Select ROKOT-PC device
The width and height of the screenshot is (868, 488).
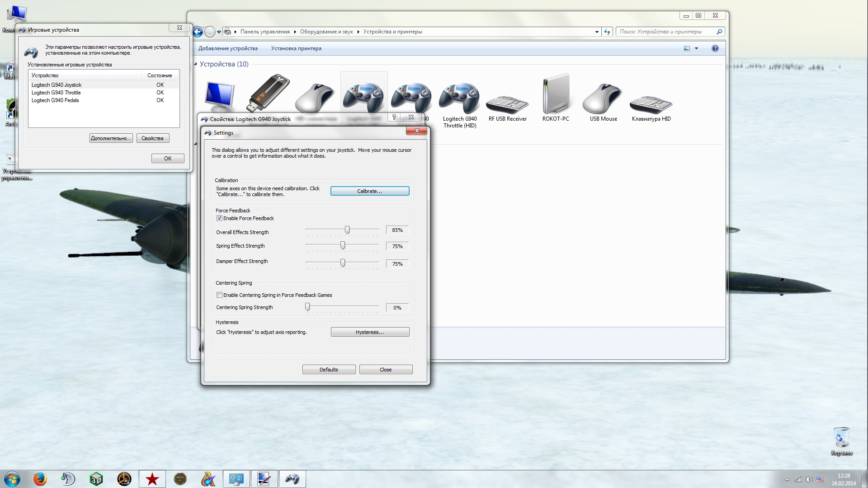pos(556,97)
